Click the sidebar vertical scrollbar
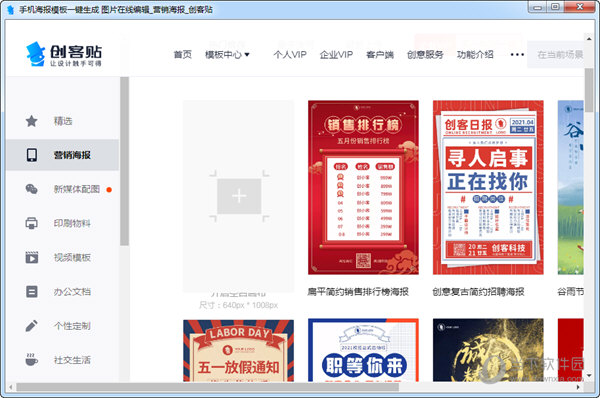The image size is (600, 398). [124, 161]
